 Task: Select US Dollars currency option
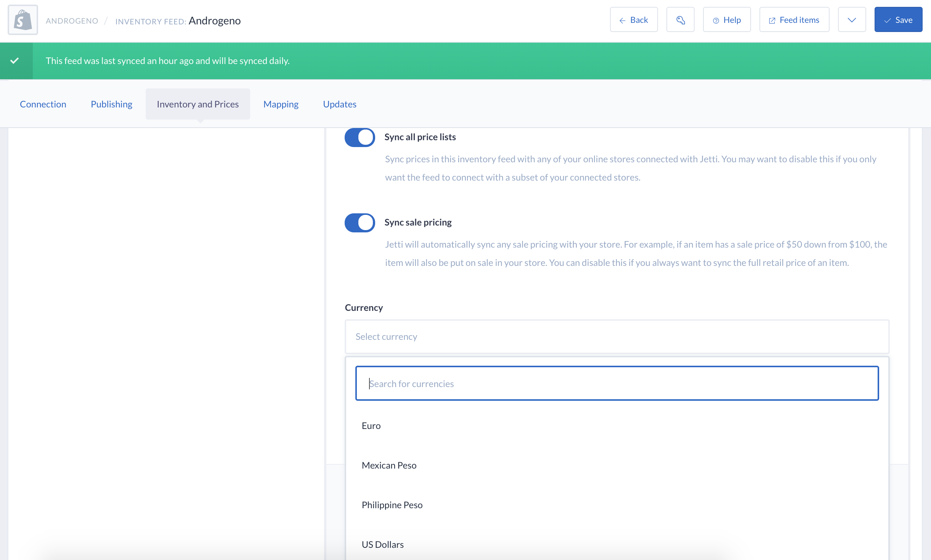coord(382,545)
